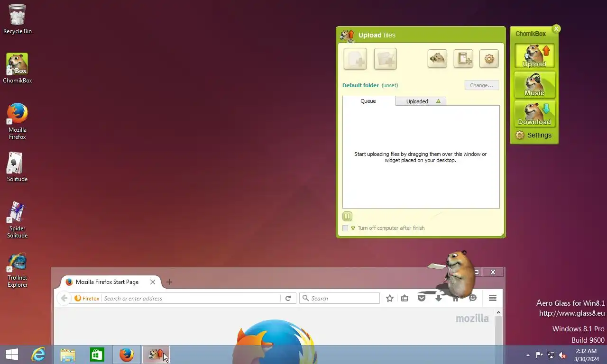The image size is (607, 364).
Task: Click the network tray icon
Action: point(551,355)
